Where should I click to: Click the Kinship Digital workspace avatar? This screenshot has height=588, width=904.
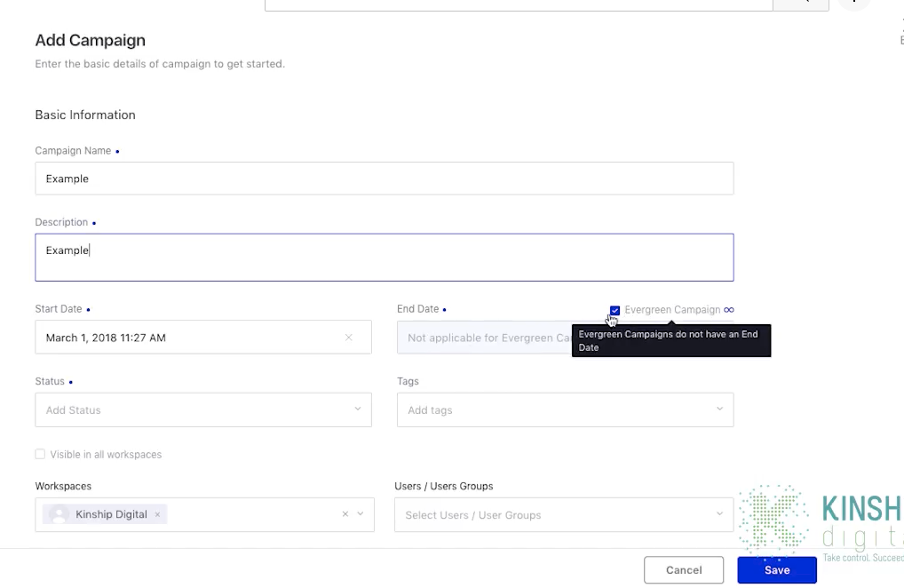[x=59, y=514]
